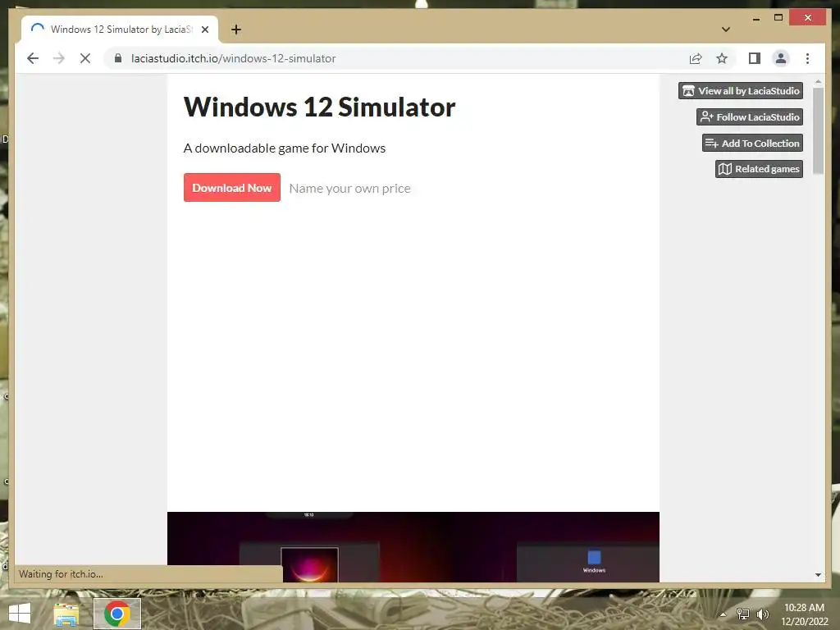This screenshot has height=630, width=840.
Task: Open File Explorer from taskbar
Action: point(66,614)
